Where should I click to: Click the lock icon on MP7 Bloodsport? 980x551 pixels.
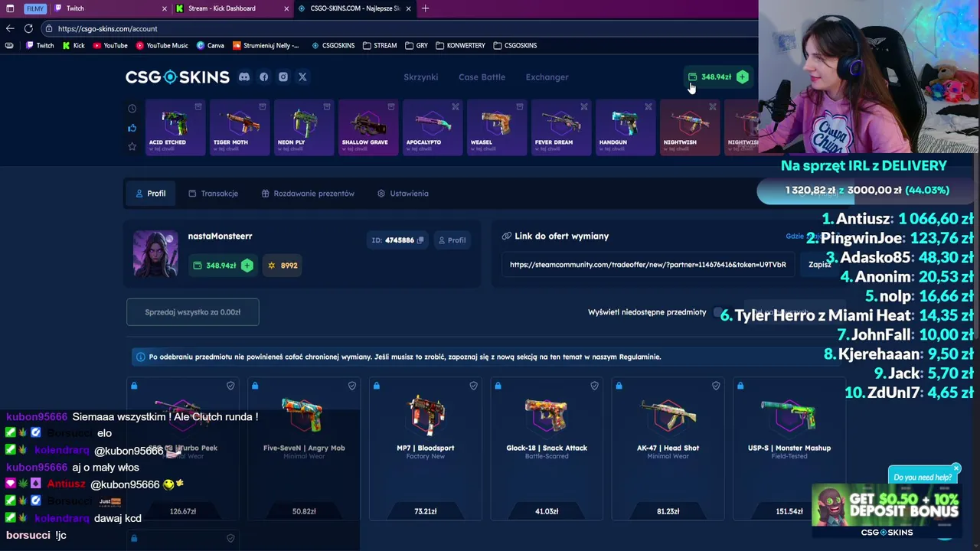(x=376, y=386)
